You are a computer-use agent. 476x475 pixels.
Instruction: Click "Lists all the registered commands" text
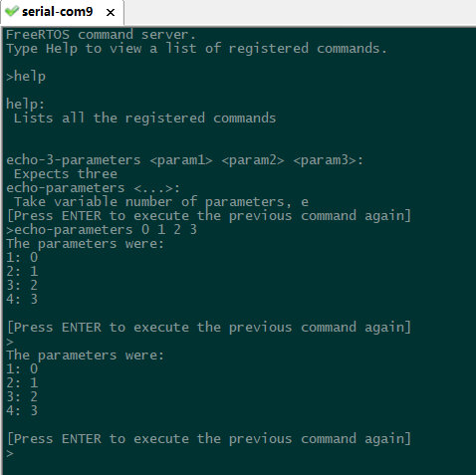[x=144, y=119]
